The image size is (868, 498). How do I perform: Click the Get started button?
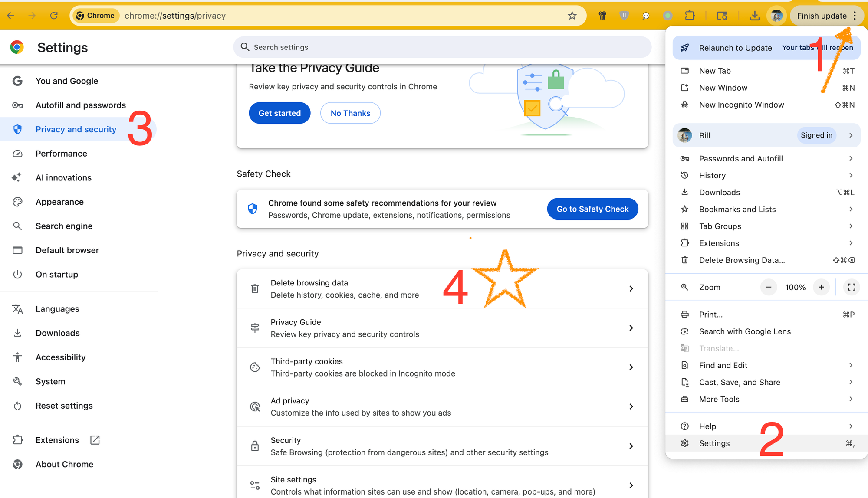tap(279, 113)
